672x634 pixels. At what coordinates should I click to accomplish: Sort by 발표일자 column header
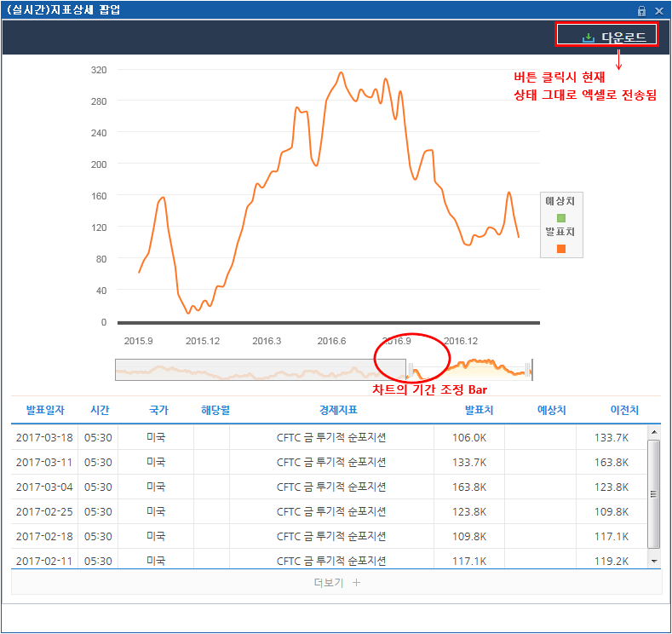pos(45,410)
